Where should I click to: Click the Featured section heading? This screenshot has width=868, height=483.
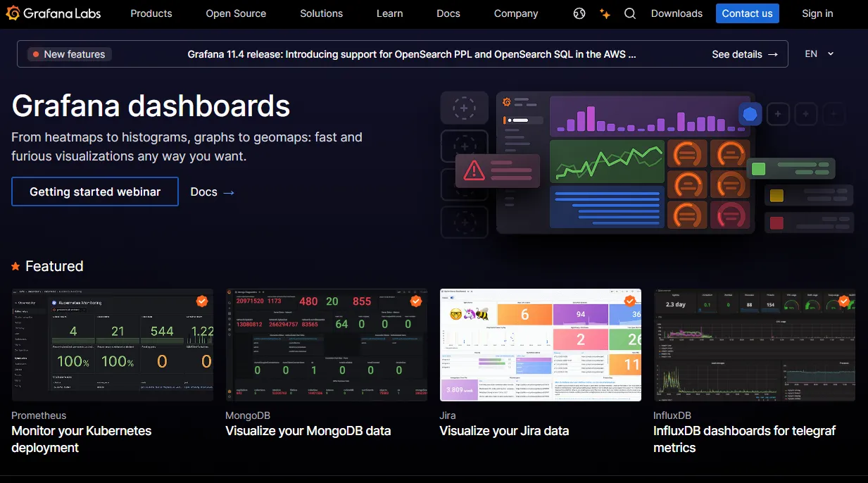tap(54, 266)
